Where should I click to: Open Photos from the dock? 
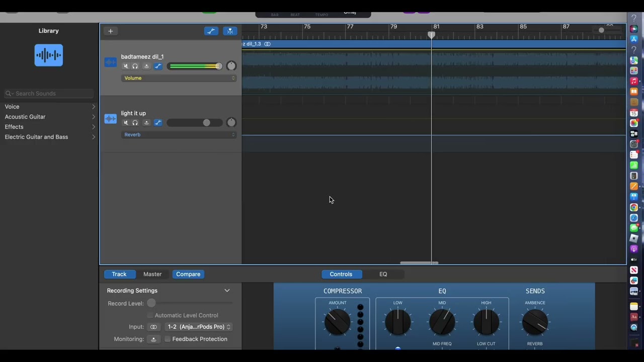coord(634,123)
